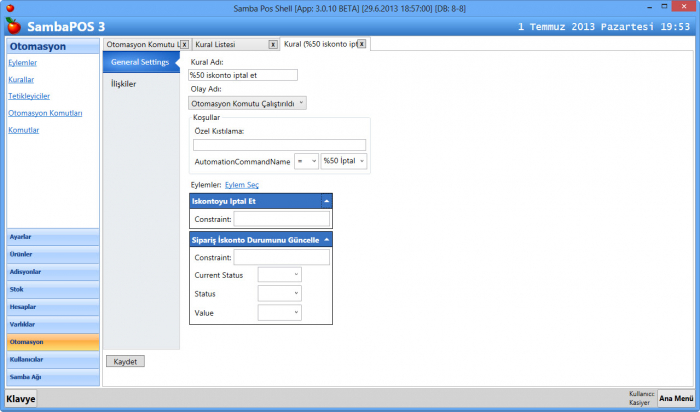Viewport: 700px width, 412px height.
Task: Open the Tetikleyiciler link in sidebar
Action: [x=29, y=96]
